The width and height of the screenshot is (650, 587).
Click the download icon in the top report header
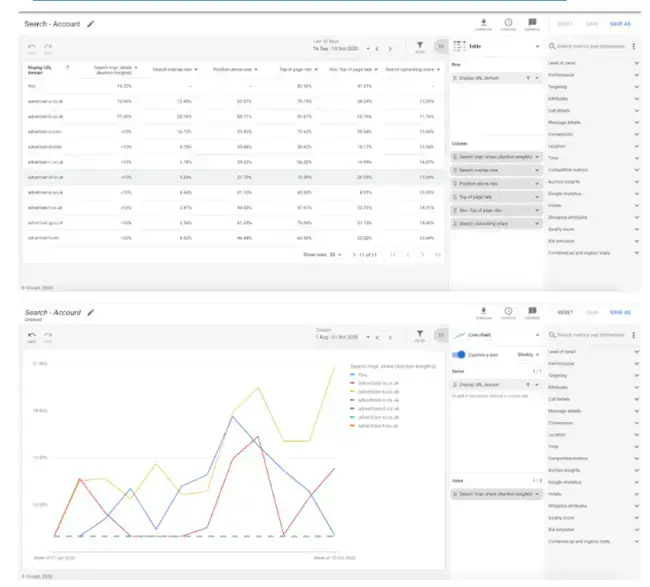coord(484,22)
